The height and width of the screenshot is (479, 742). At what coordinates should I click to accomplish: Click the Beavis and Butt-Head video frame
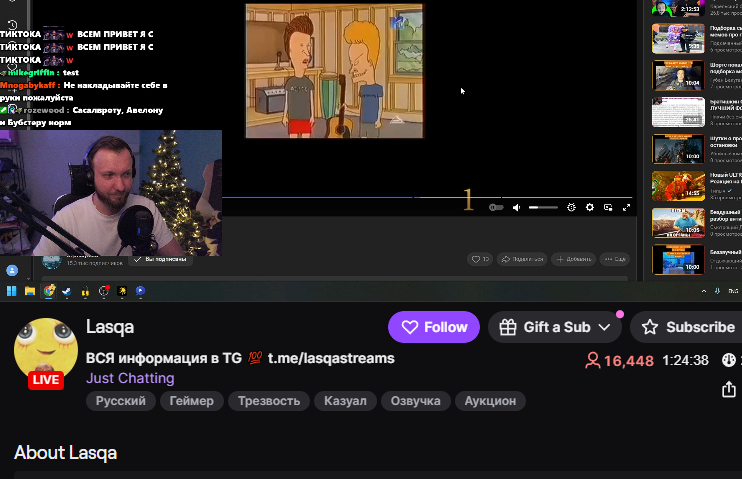point(334,71)
